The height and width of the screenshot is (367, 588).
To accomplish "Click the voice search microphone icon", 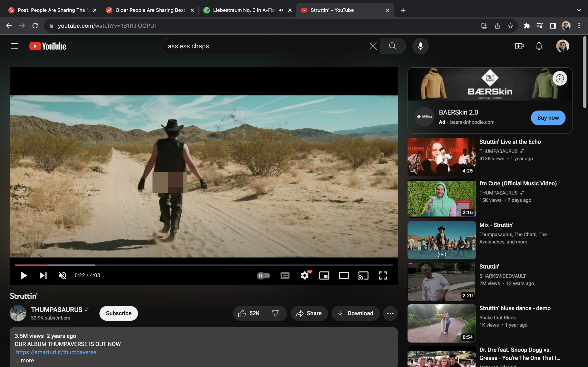I will 420,46.
